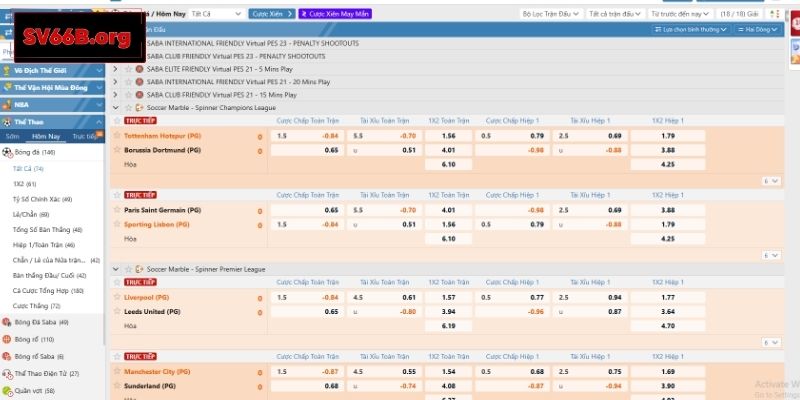Click the Cược Xiên button

273,15
